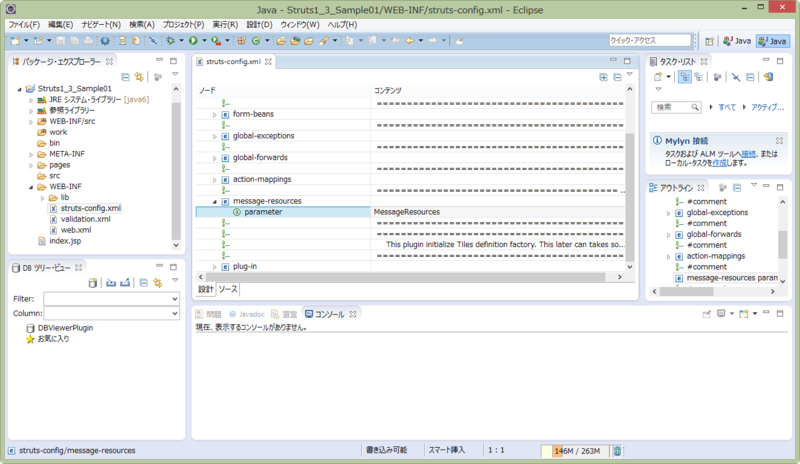
Task: Open the ファイル(F) menu
Action: [x=24, y=25]
